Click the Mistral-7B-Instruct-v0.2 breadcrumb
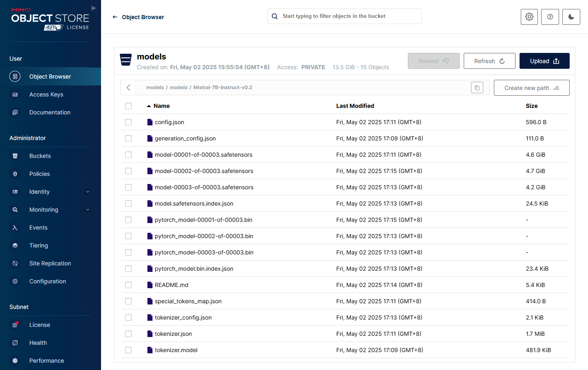This screenshot has width=588, height=370. pyautogui.click(x=222, y=88)
